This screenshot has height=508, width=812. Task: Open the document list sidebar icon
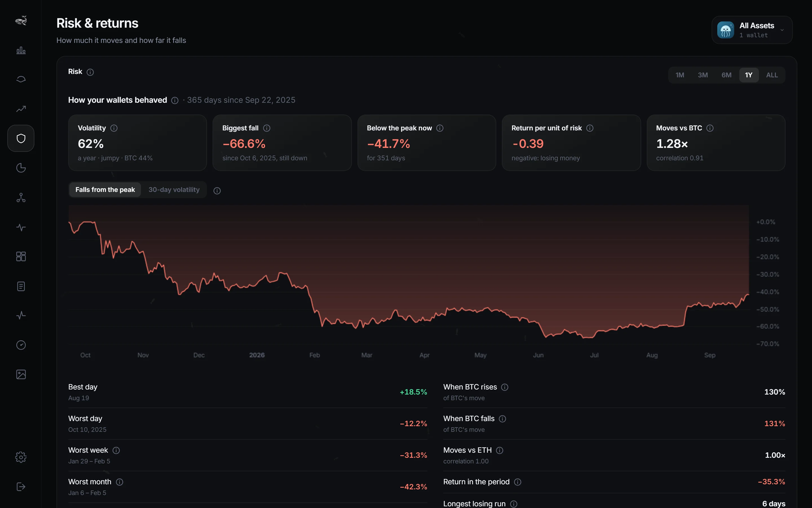point(21,286)
